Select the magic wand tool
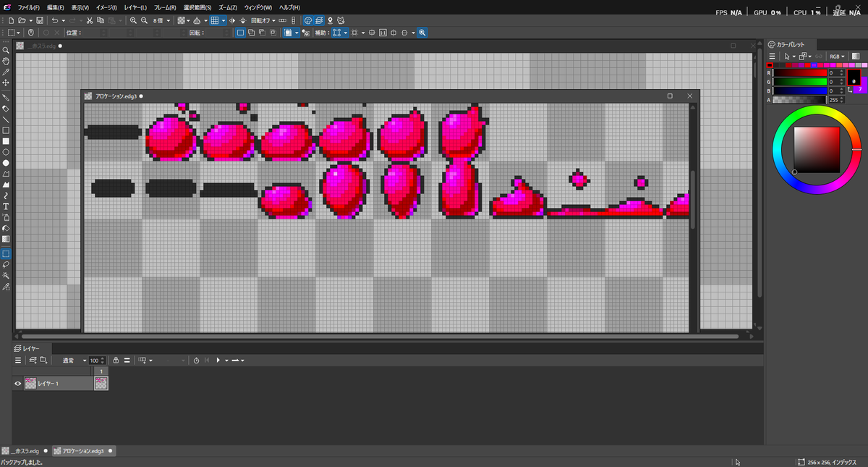 [x=6, y=276]
